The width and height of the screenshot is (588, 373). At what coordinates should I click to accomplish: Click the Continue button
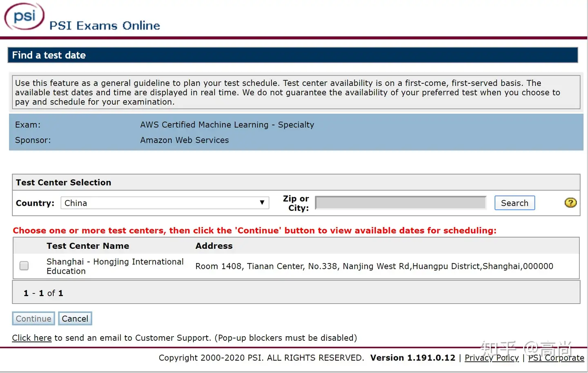33,319
